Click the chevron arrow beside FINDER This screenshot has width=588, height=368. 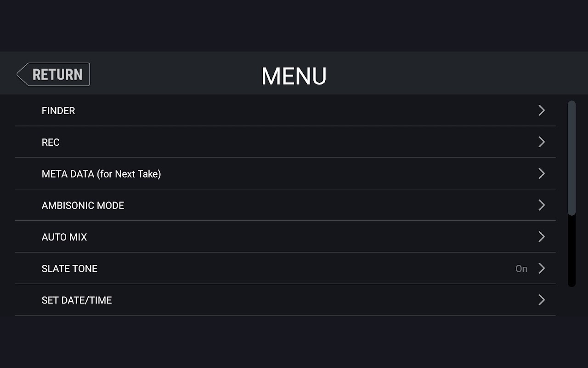[x=542, y=110]
